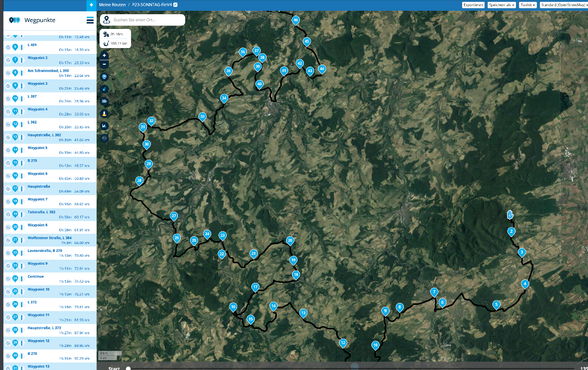Expand the Toolkit dropdown
This screenshot has width=588, height=370.
pos(528,5)
